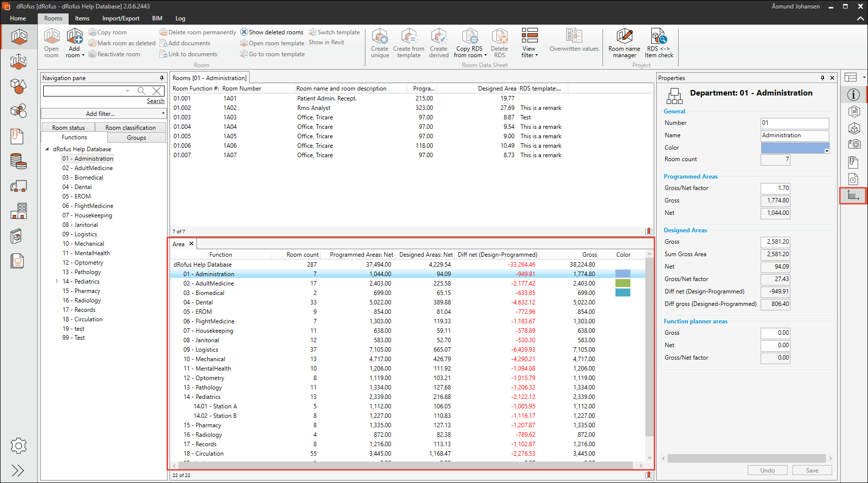Switch to the Import/Export ribbon tab
Image resolution: width=868 pixels, height=483 pixels.
click(x=121, y=18)
